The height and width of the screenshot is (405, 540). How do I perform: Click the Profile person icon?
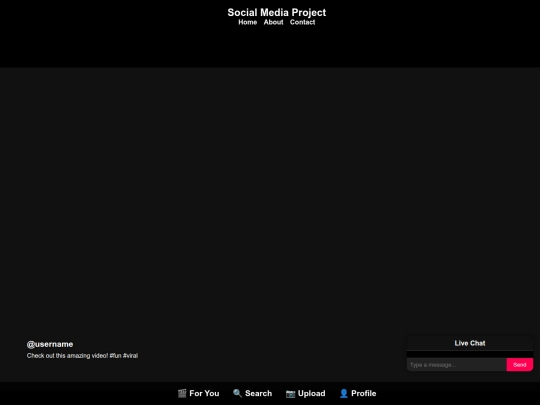(344, 393)
